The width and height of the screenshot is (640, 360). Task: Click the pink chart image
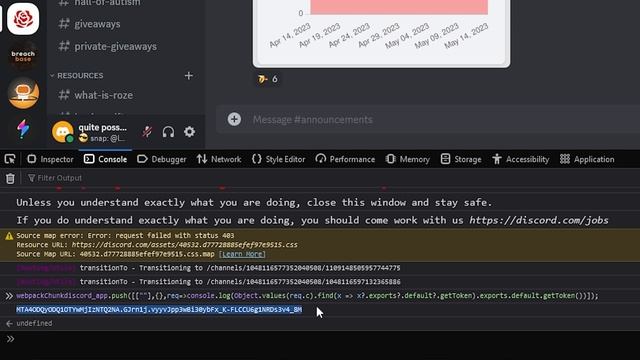(381, 33)
